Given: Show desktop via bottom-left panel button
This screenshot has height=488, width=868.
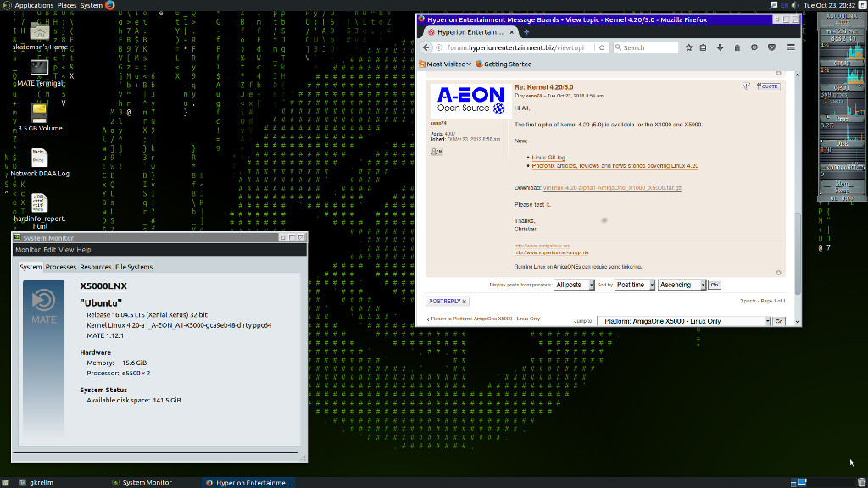Looking at the screenshot, I should (x=5, y=482).
